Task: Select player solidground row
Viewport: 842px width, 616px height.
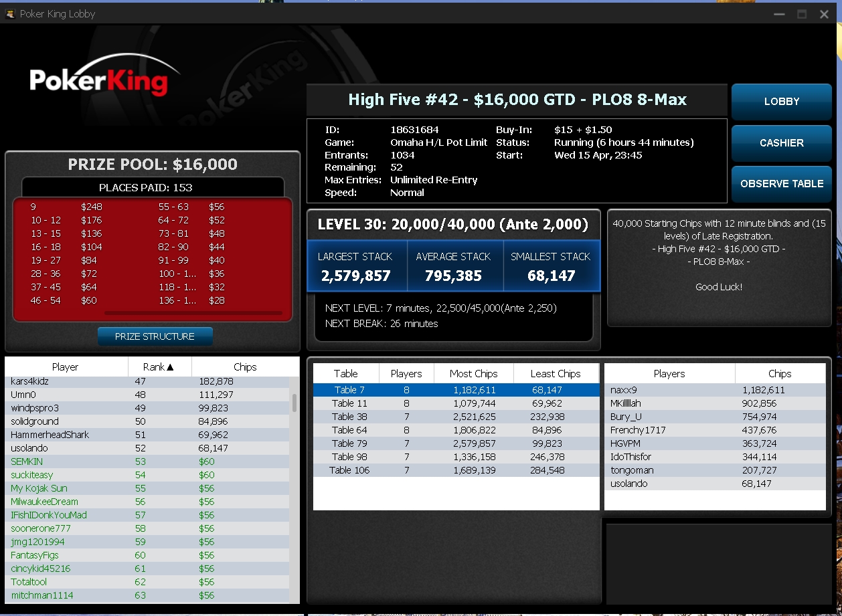Action: pyautogui.click(x=147, y=421)
